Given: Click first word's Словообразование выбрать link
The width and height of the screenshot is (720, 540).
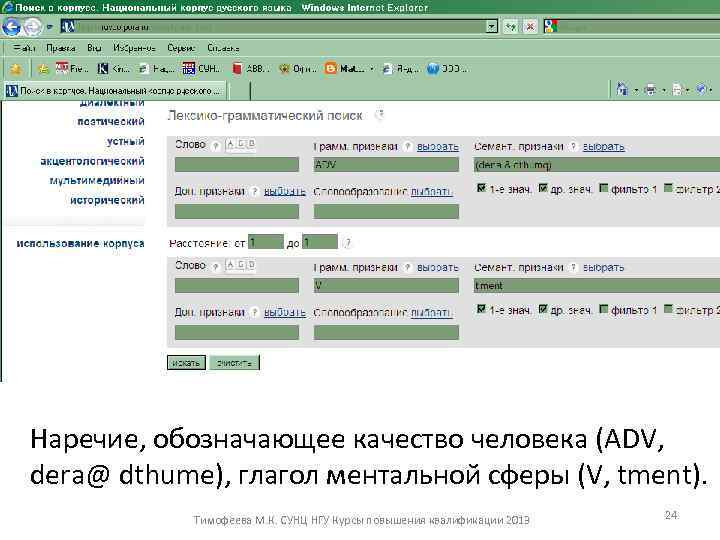Looking at the screenshot, I should pos(431,191).
